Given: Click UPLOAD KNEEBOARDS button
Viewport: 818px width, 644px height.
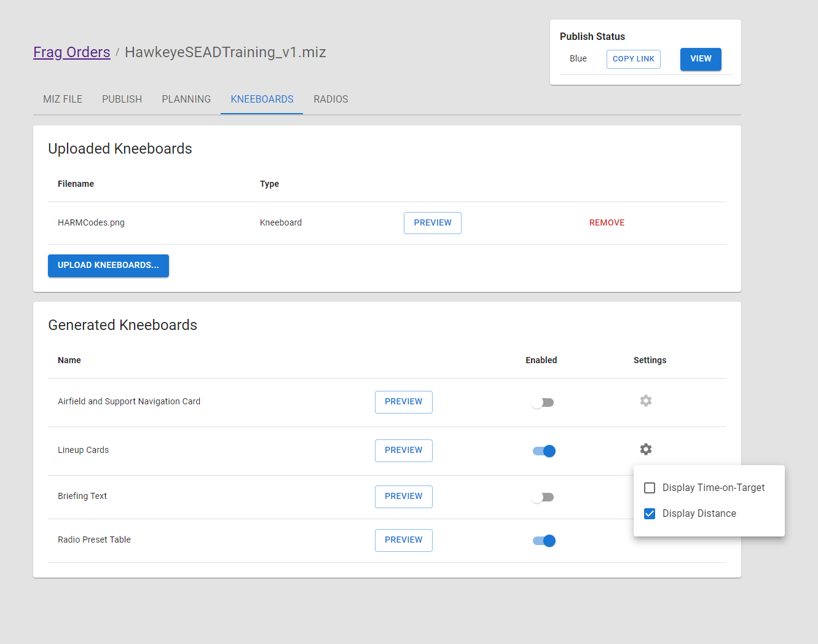Looking at the screenshot, I should [x=108, y=265].
